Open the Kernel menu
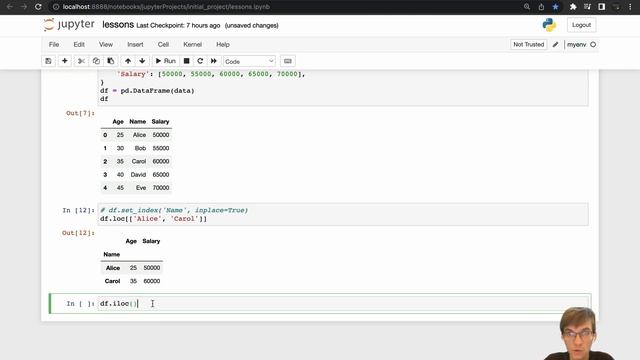 (192, 44)
